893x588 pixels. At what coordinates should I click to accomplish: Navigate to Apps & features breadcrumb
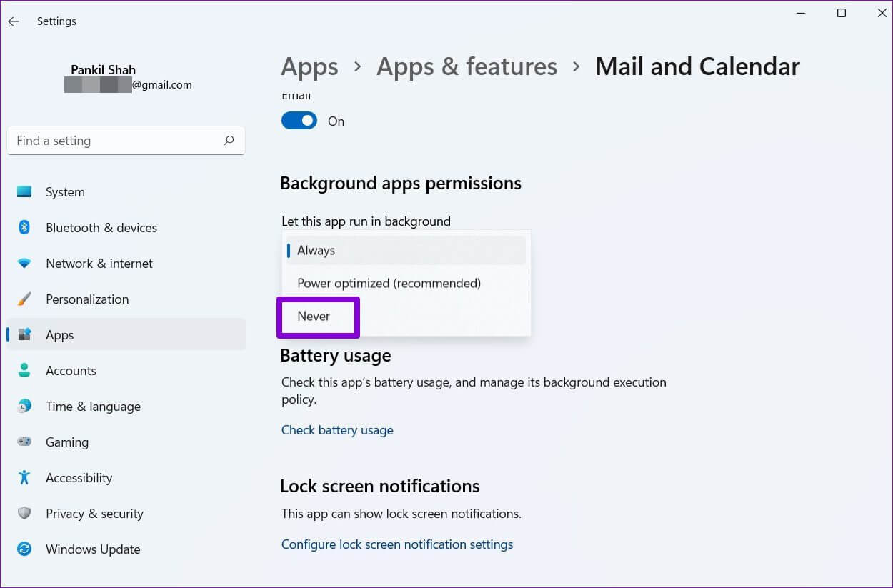(467, 66)
